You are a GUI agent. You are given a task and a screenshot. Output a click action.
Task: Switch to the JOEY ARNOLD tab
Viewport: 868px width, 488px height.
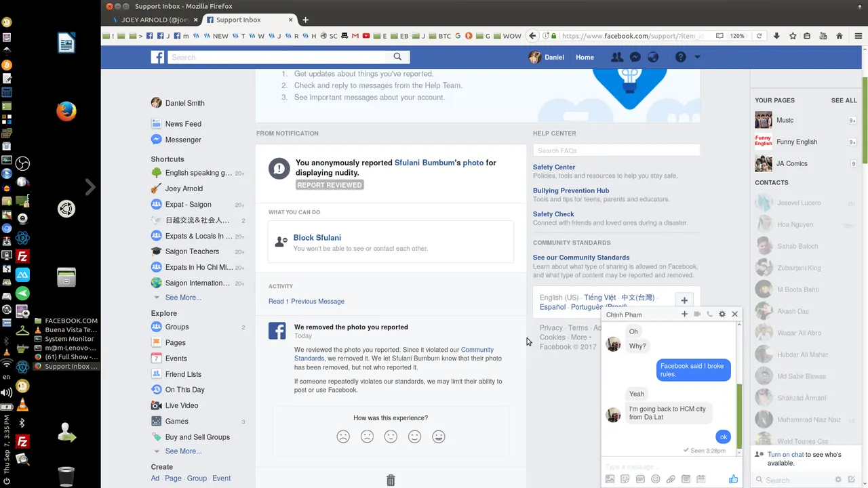154,20
